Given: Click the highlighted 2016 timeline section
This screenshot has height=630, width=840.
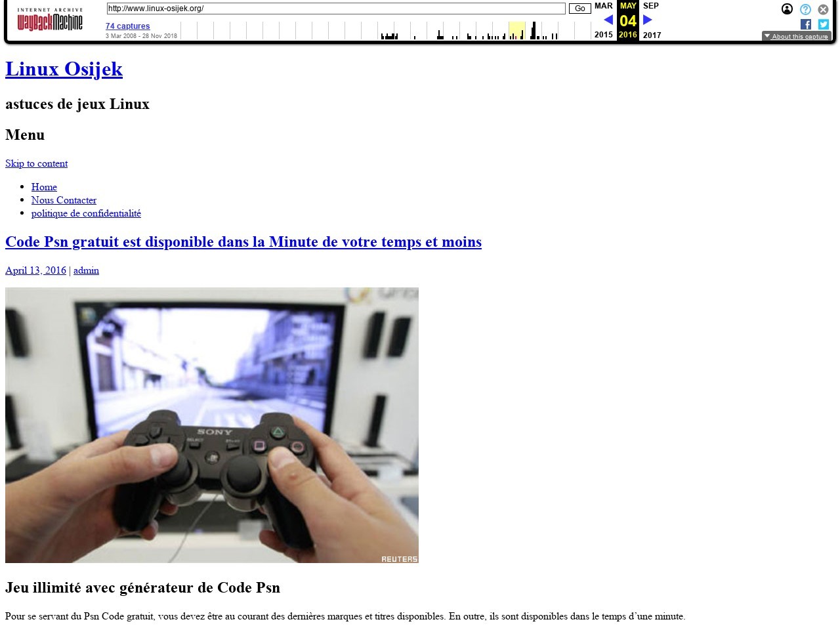Looking at the screenshot, I should point(516,30).
